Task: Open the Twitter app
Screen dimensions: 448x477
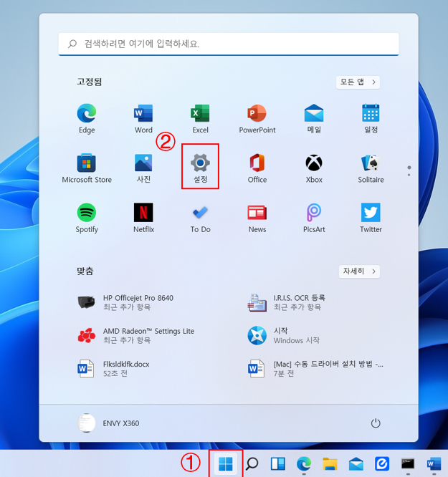Action: click(371, 218)
